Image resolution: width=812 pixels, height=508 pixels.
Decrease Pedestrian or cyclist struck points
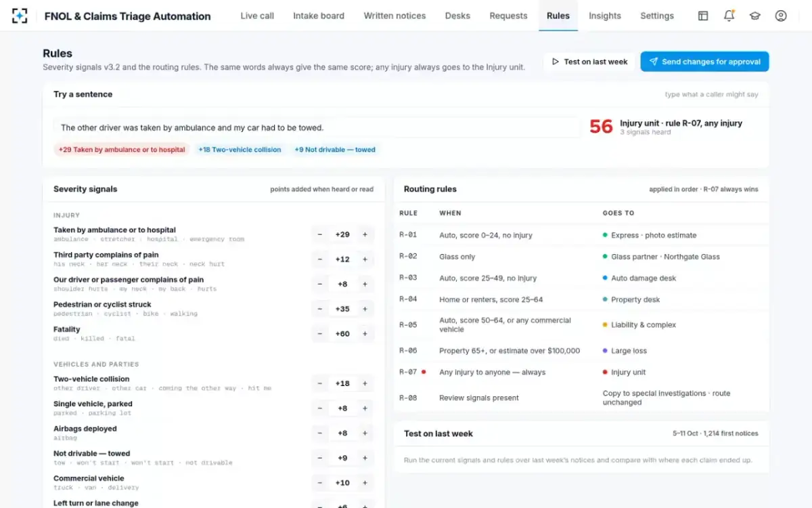click(x=320, y=309)
